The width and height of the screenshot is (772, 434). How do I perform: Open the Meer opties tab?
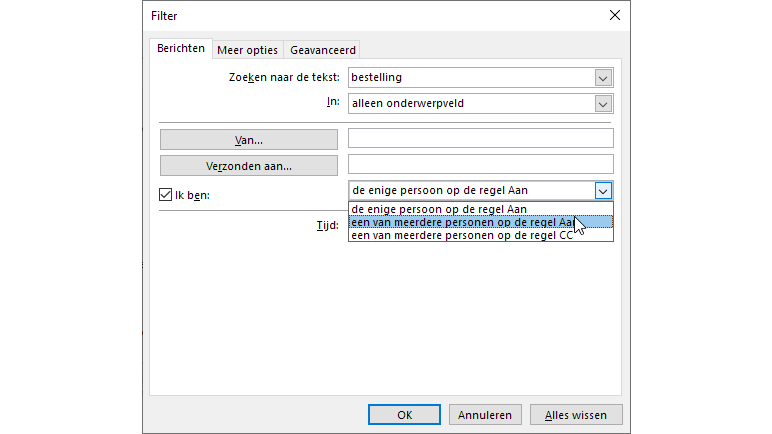click(248, 50)
